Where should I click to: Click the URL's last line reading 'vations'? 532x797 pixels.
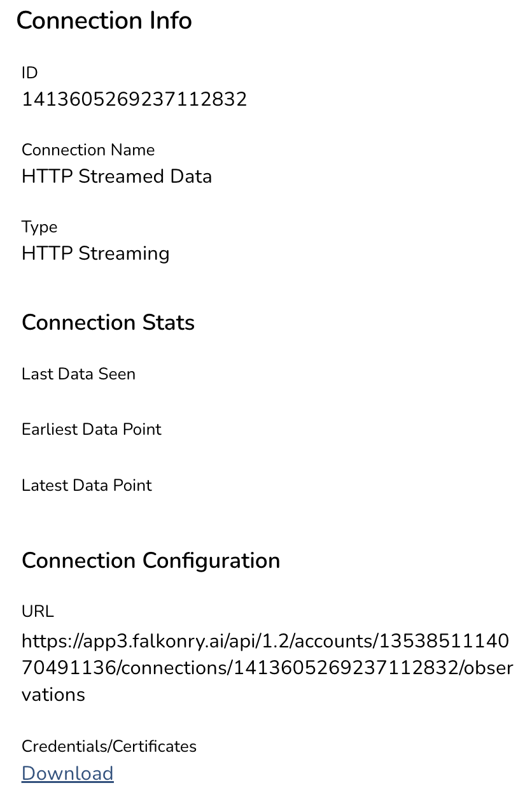53,695
